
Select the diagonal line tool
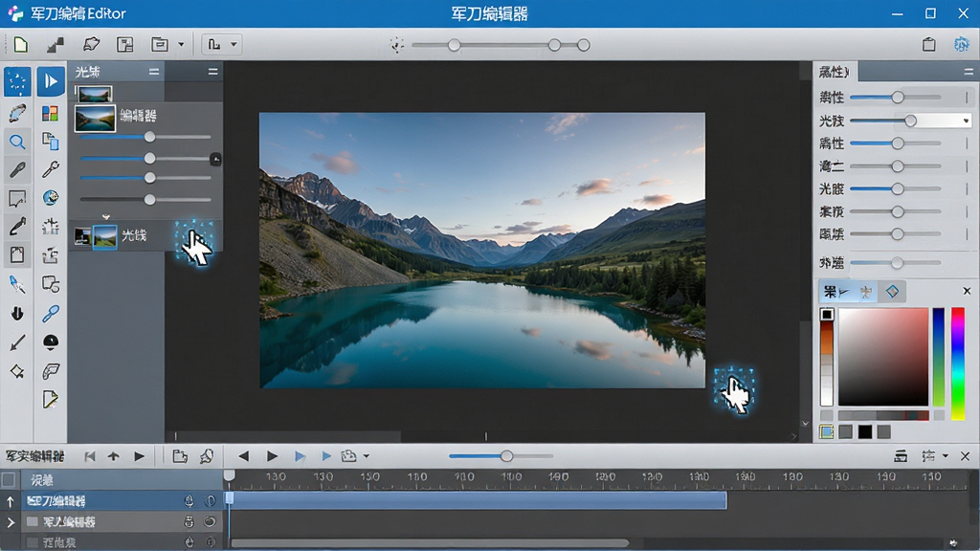(17, 342)
